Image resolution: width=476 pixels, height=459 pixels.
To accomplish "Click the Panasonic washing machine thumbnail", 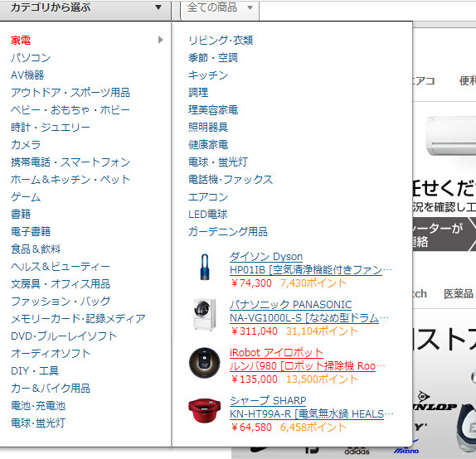I will click(x=205, y=315).
